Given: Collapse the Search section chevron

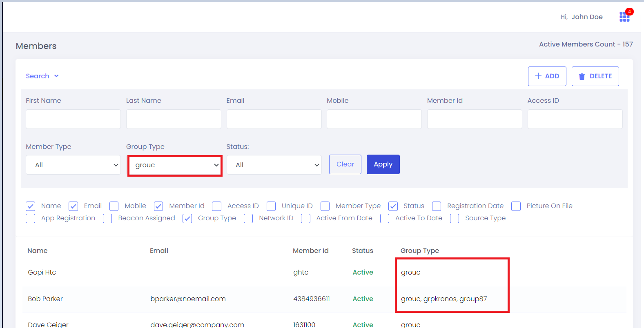Looking at the screenshot, I should coord(56,76).
